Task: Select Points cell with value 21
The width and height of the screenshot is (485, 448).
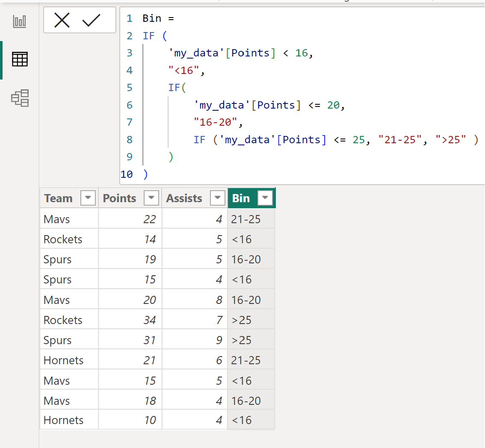Action: [x=130, y=360]
